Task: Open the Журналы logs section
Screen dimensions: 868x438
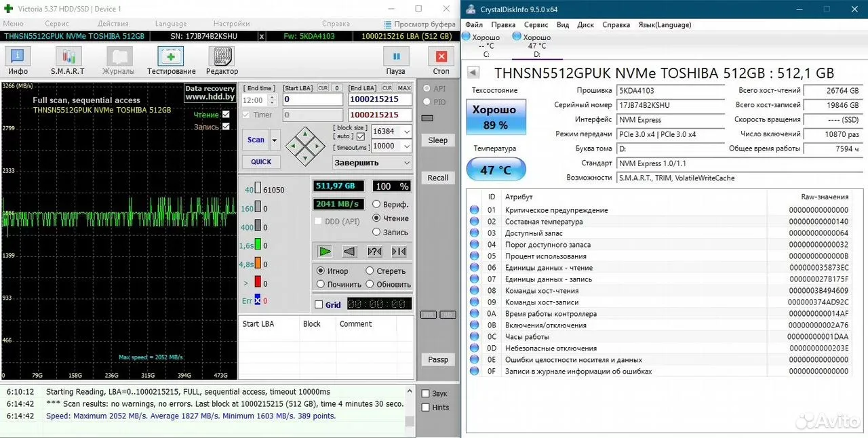Action: click(x=119, y=60)
